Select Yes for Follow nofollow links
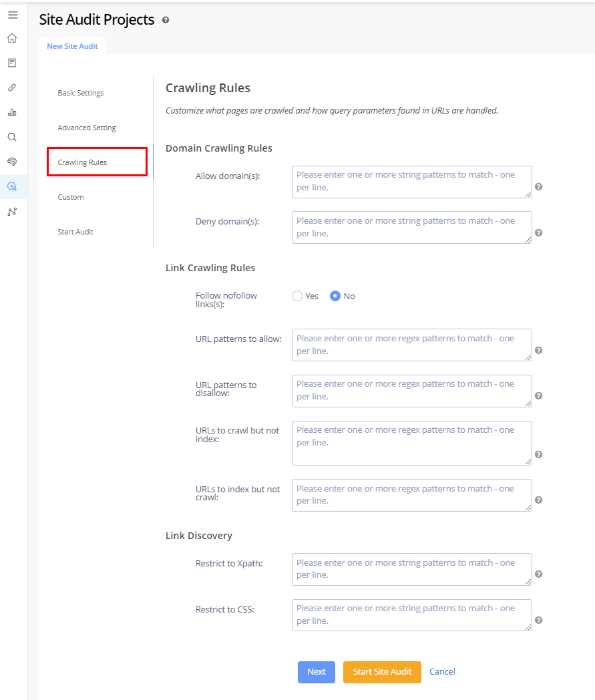The image size is (595, 700). pyautogui.click(x=298, y=296)
